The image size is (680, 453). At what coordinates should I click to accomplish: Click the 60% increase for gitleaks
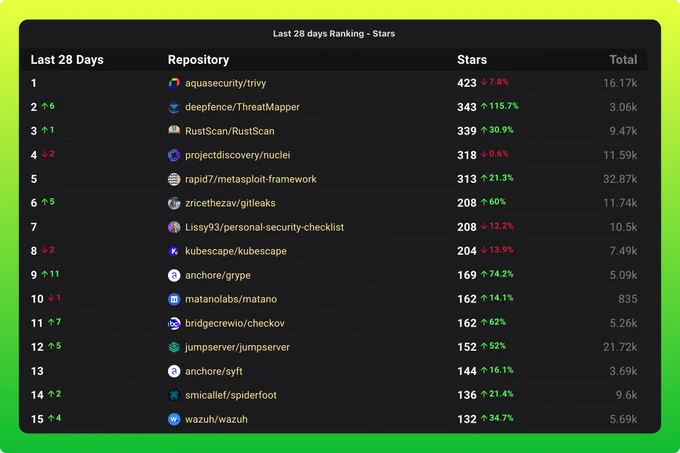493,202
